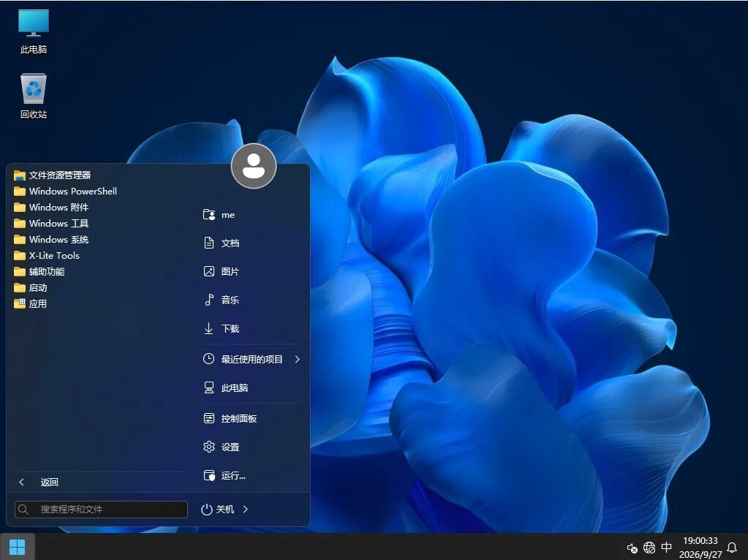Expand the 辅助功能 folder
This screenshot has height=560, width=748.
click(39, 272)
